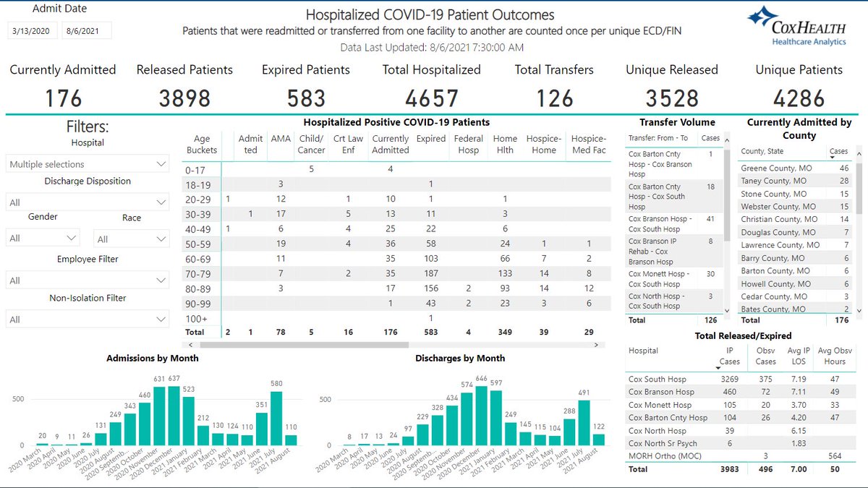Image resolution: width=868 pixels, height=488 pixels.
Task: Click the Avg Obsv Hours column header
Action: [834, 356]
